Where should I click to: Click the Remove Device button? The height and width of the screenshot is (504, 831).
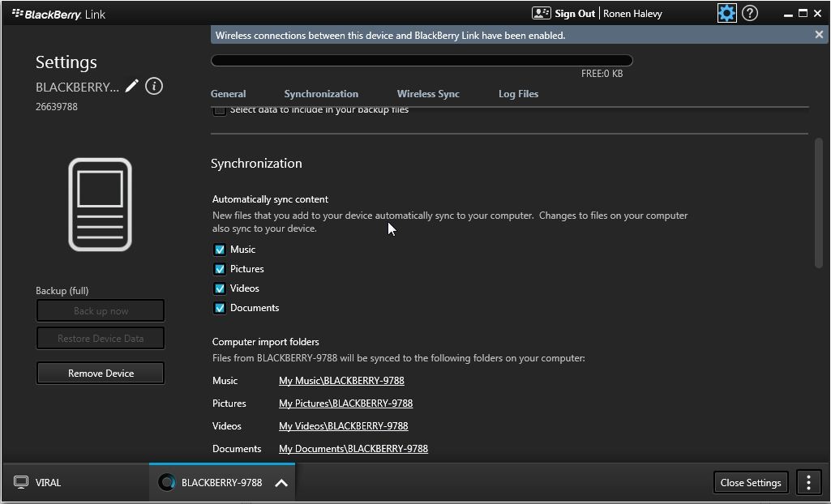101,374
